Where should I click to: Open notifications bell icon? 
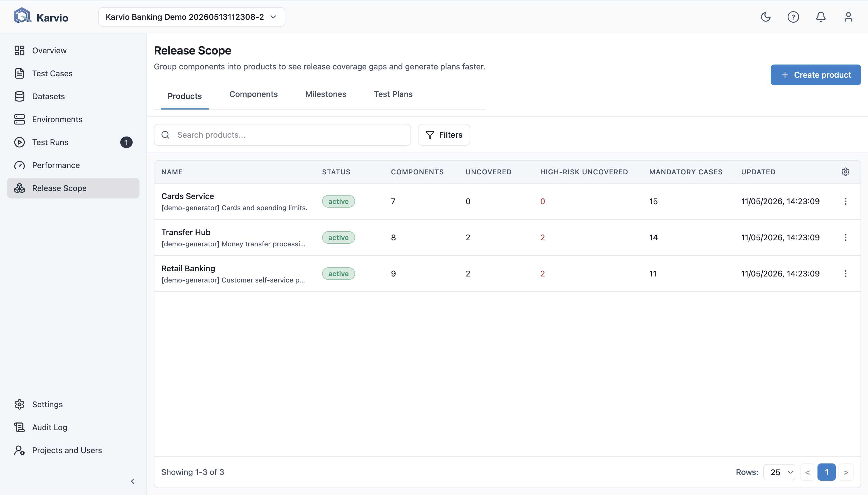(821, 17)
